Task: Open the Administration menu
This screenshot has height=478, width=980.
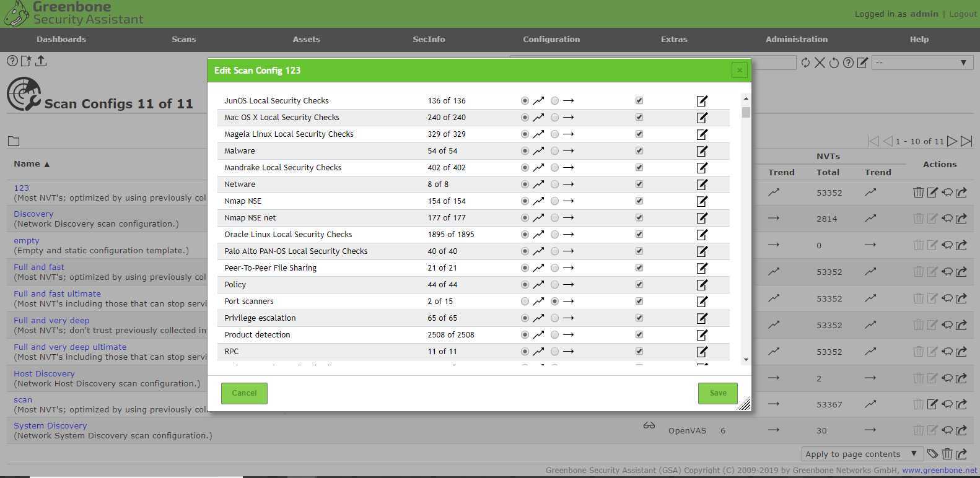Action: click(797, 39)
